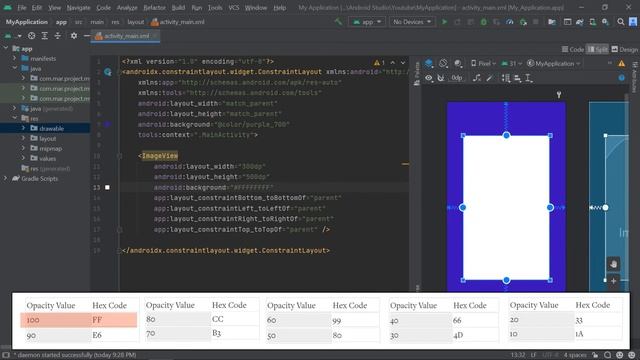Viewport: 640px width, 360px height.
Task: Open the Android project view dropdown
Action: click(12, 36)
